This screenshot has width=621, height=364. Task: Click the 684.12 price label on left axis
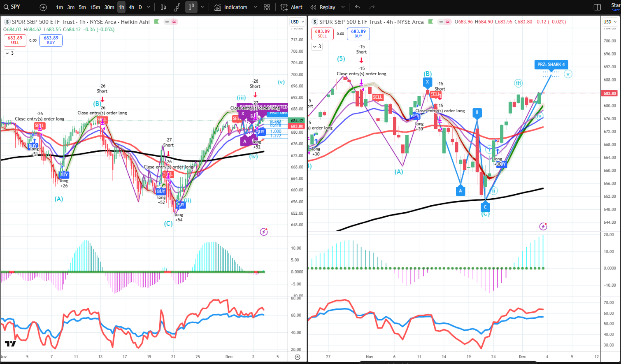coord(297,121)
